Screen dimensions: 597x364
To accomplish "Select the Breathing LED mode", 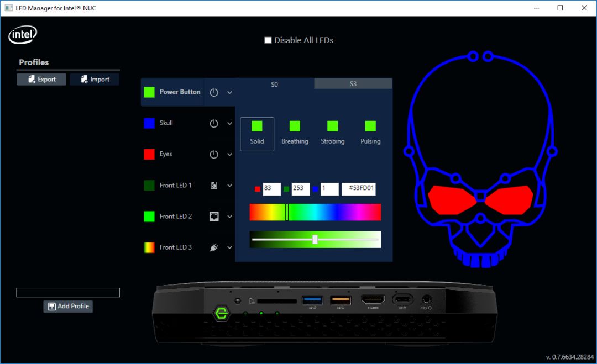I will (295, 134).
